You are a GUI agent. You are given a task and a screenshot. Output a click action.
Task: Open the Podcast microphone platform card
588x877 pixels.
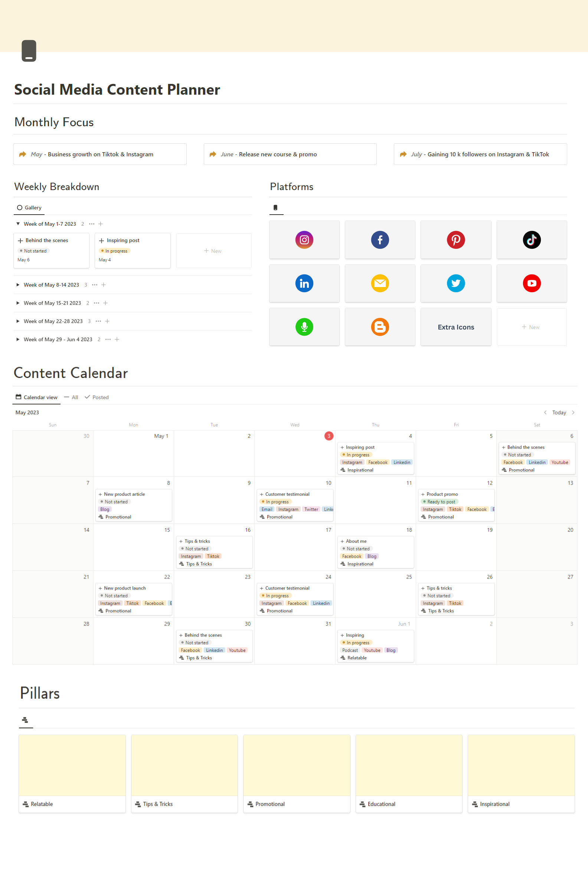coord(304,327)
